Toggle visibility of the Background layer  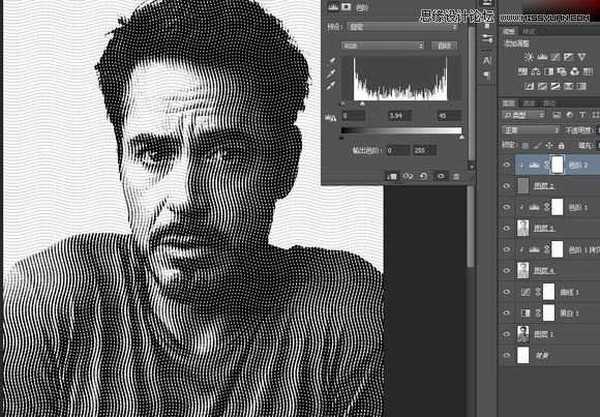(506, 355)
